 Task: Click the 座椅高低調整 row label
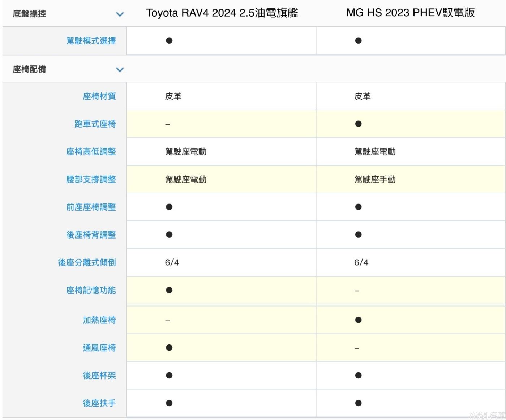tap(91, 152)
